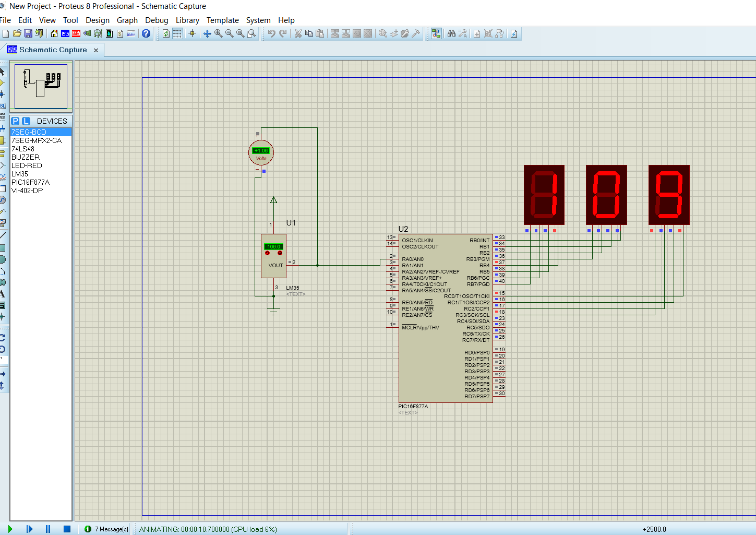Click the Save Project toolbar icon
The image size is (756, 535).
(28, 33)
